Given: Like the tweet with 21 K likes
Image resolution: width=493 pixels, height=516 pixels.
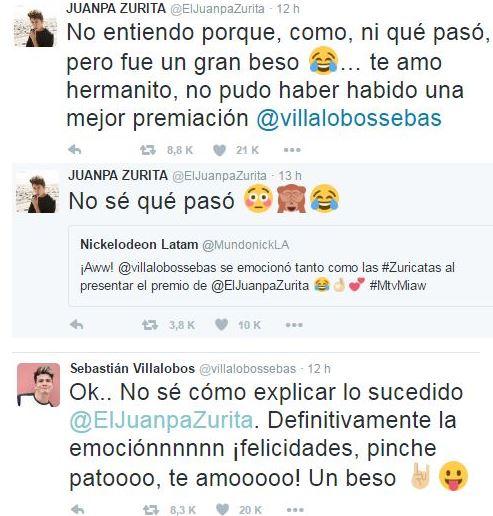Looking at the screenshot, I should pyautogui.click(x=219, y=150).
